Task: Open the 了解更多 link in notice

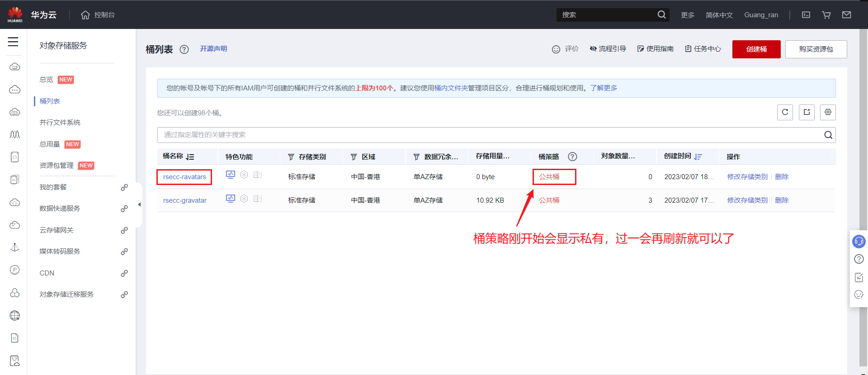Action: 604,88
